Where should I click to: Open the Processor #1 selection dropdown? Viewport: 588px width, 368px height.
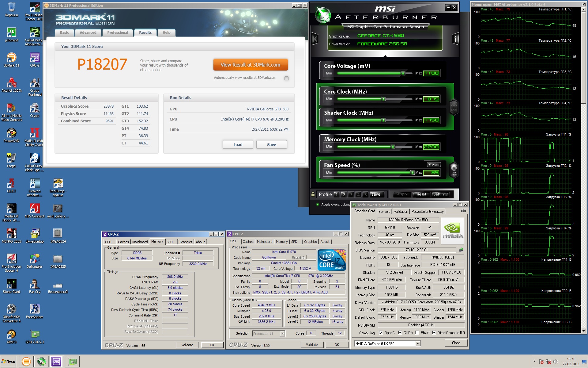coord(283,333)
